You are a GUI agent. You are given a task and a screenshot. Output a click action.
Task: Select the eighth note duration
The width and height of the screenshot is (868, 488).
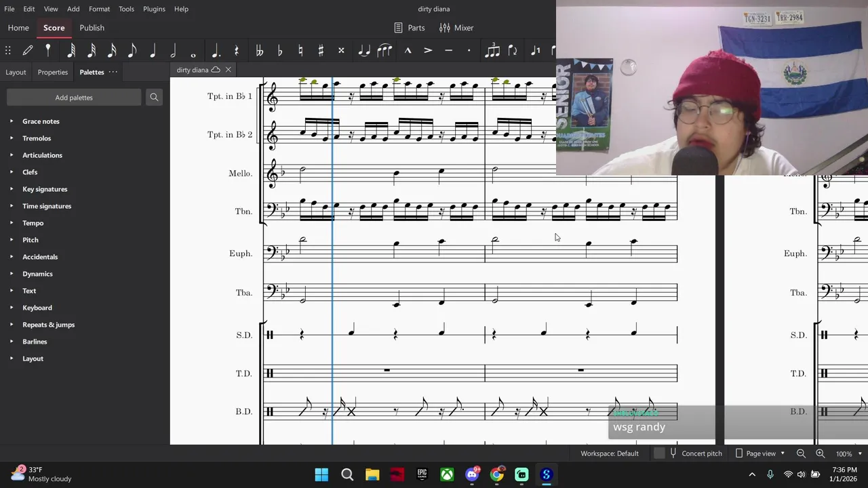coord(132,51)
